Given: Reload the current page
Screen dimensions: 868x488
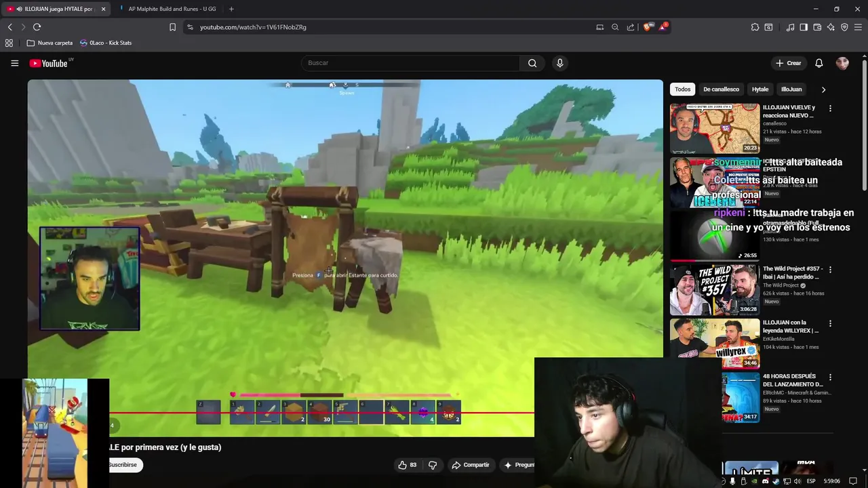Looking at the screenshot, I should (x=37, y=27).
